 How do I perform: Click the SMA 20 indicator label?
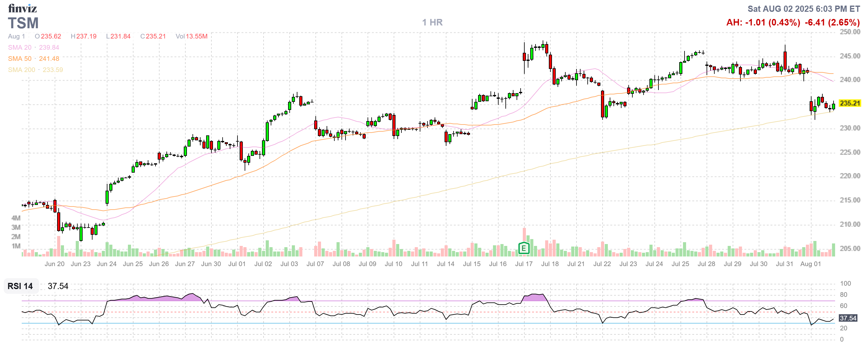[x=20, y=48]
